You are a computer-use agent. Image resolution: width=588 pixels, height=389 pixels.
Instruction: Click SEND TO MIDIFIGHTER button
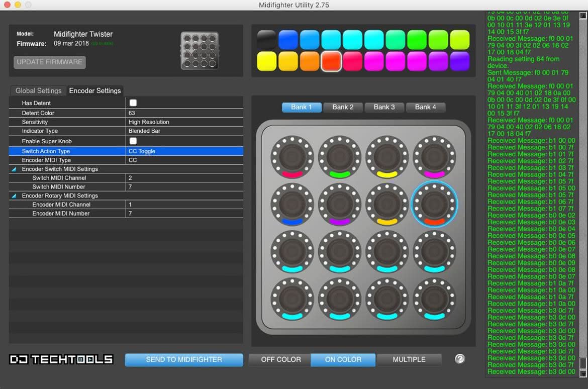pos(184,359)
